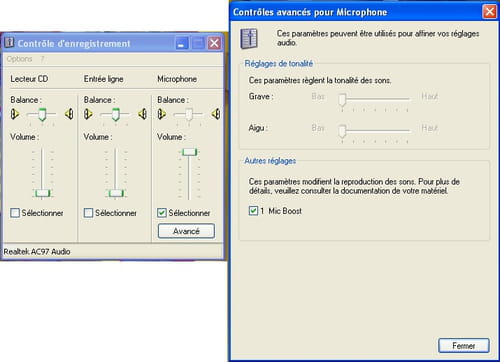Screen dimensions: 500x362
Task: Click the Aigu tone slider thumb
Action: tap(342, 131)
